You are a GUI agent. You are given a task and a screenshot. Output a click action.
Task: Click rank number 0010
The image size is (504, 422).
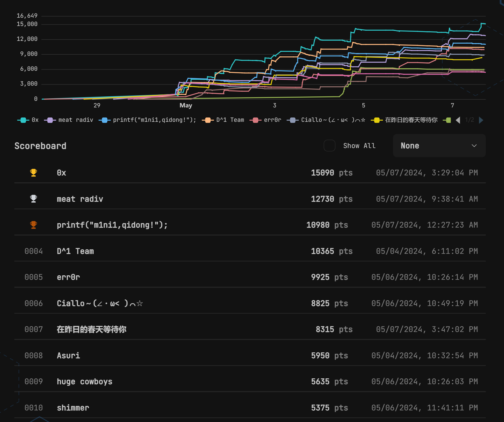(34, 408)
